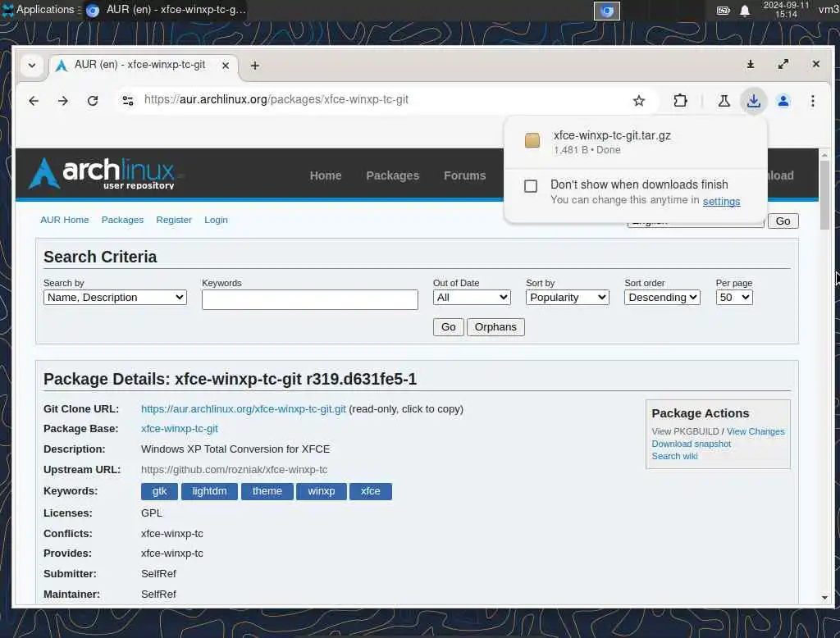Open the Sort order dropdown
The image size is (840, 638).
tap(662, 298)
